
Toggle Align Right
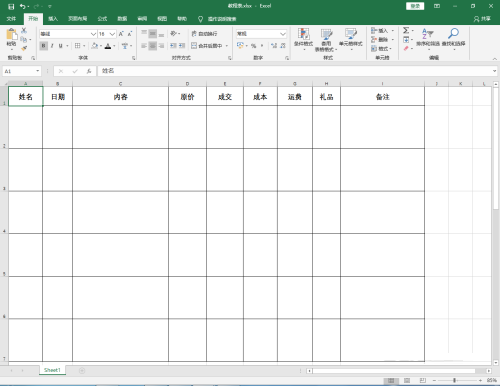point(161,46)
